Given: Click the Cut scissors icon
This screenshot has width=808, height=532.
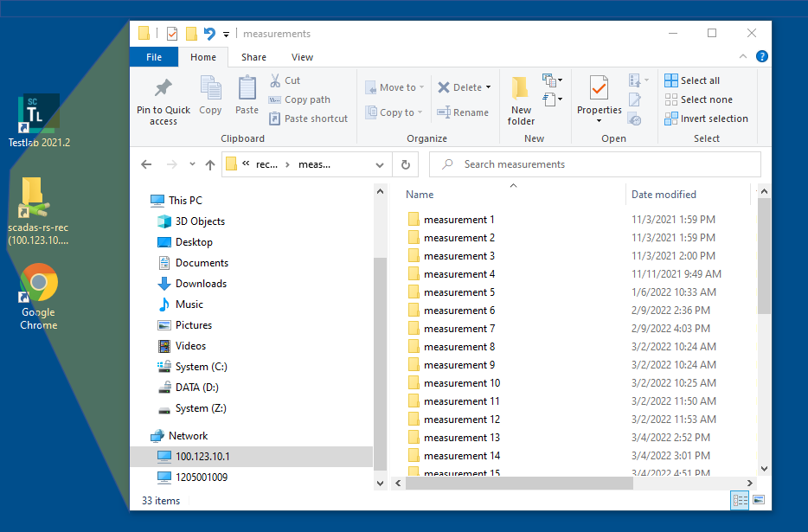Looking at the screenshot, I should point(275,80).
